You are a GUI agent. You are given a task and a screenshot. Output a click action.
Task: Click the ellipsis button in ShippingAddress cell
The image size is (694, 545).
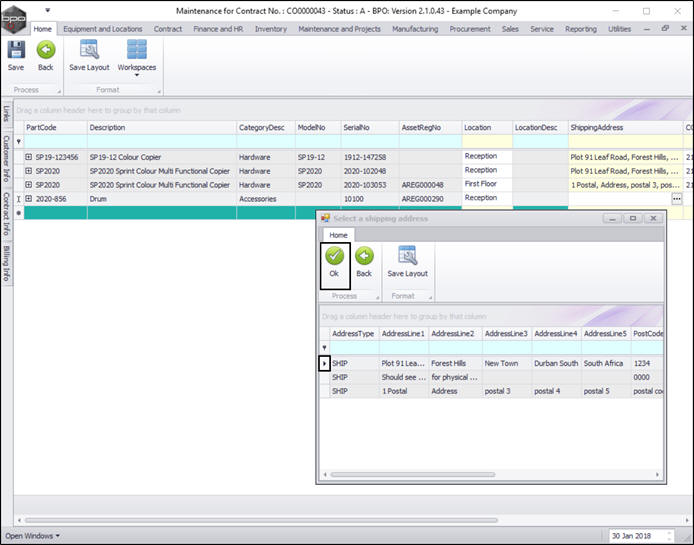[677, 199]
